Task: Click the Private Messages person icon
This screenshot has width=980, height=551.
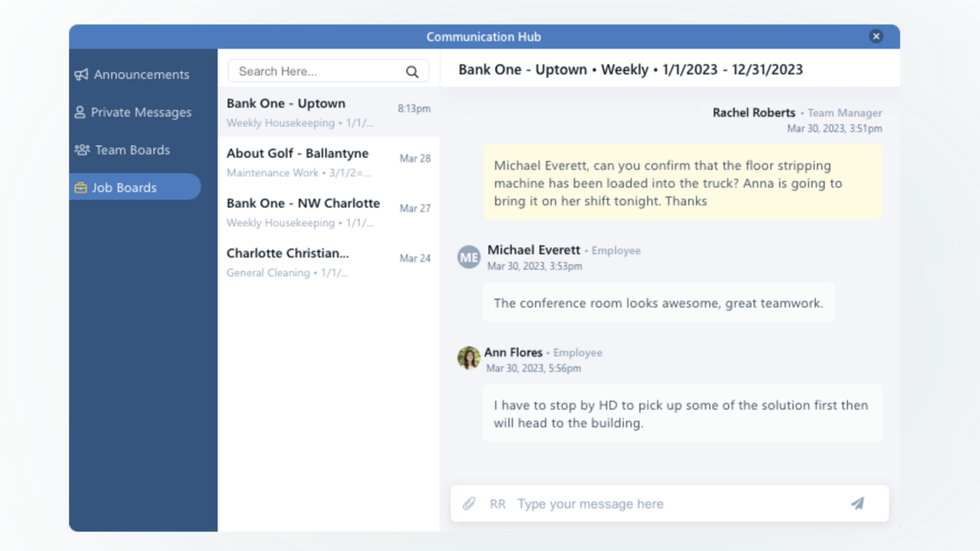Action: (x=80, y=112)
